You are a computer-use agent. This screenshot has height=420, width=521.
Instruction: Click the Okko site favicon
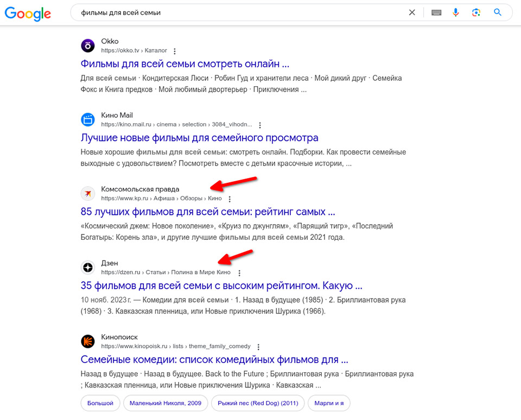pyautogui.click(x=88, y=46)
